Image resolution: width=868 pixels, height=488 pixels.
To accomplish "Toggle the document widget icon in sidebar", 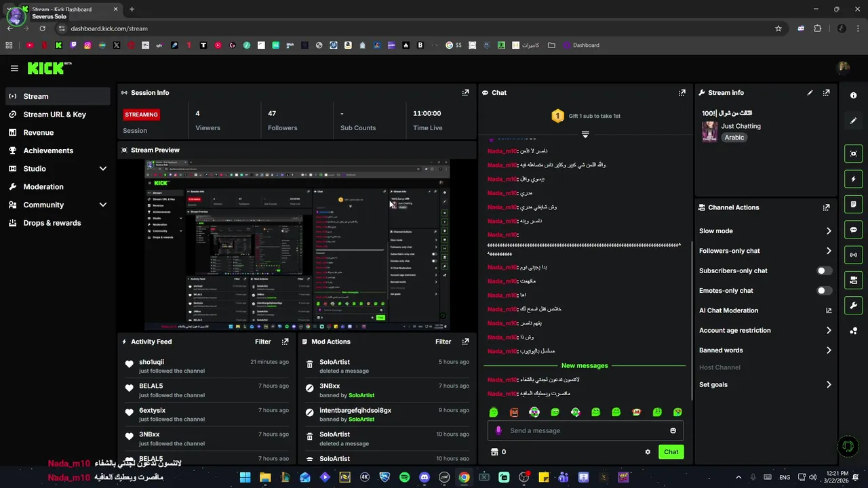I will pyautogui.click(x=854, y=204).
